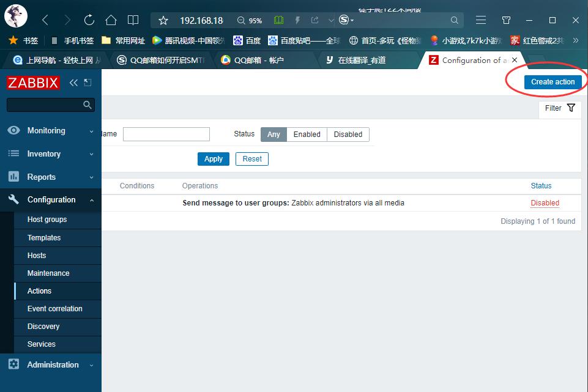Select Disabled status filter option

click(348, 135)
